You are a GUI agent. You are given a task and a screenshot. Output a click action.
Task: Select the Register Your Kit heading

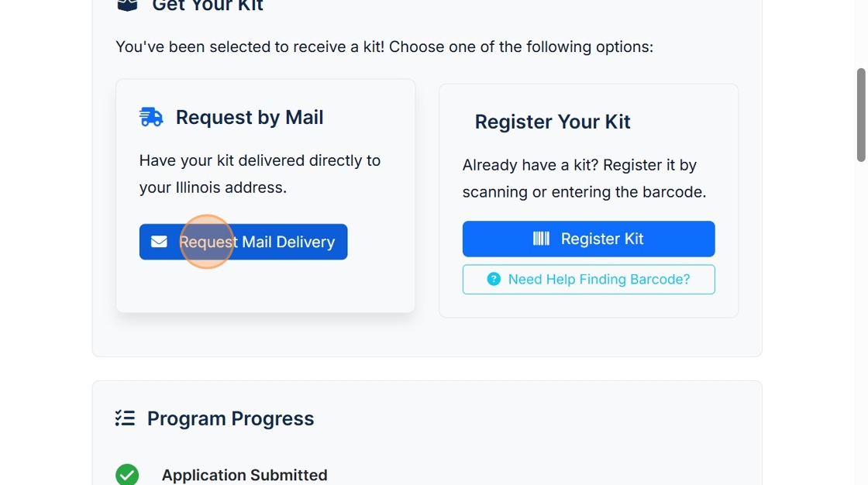point(553,122)
